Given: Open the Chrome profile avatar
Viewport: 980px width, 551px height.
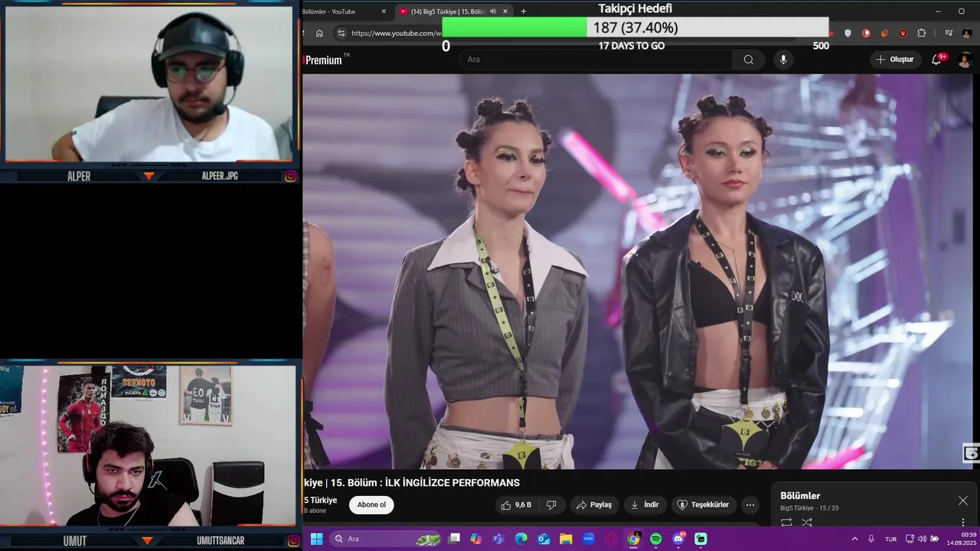Looking at the screenshot, I should pyautogui.click(x=967, y=33).
